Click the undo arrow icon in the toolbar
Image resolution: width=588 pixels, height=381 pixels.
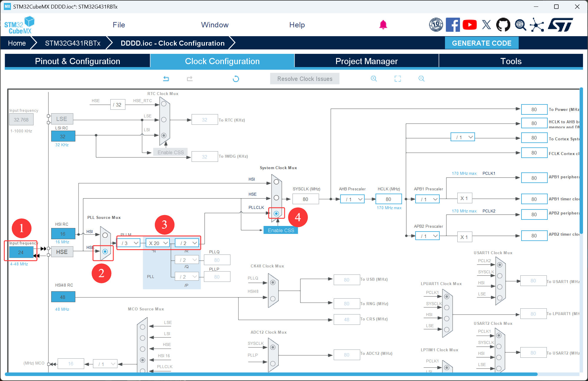coord(166,79)
